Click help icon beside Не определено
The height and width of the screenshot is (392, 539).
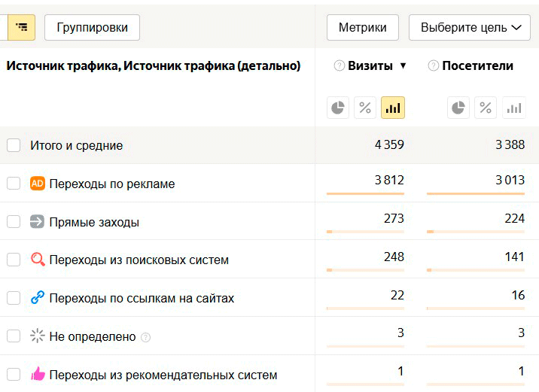pyautogui.click(x=145, y=337)
